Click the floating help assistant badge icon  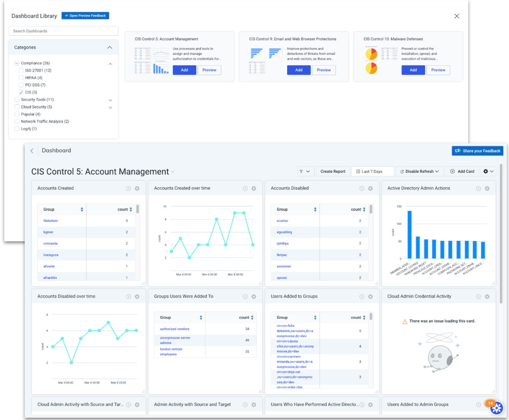pos(496,408)
